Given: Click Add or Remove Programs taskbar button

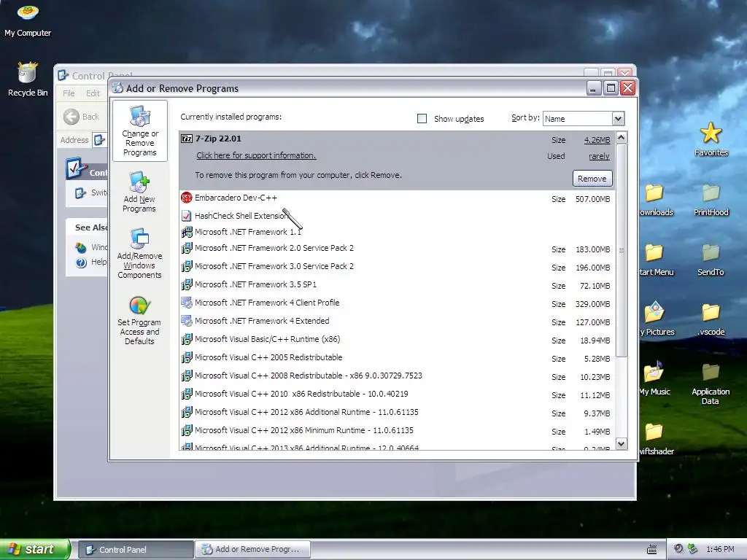Looking at the screenshot, I should [x=252, y=550].
